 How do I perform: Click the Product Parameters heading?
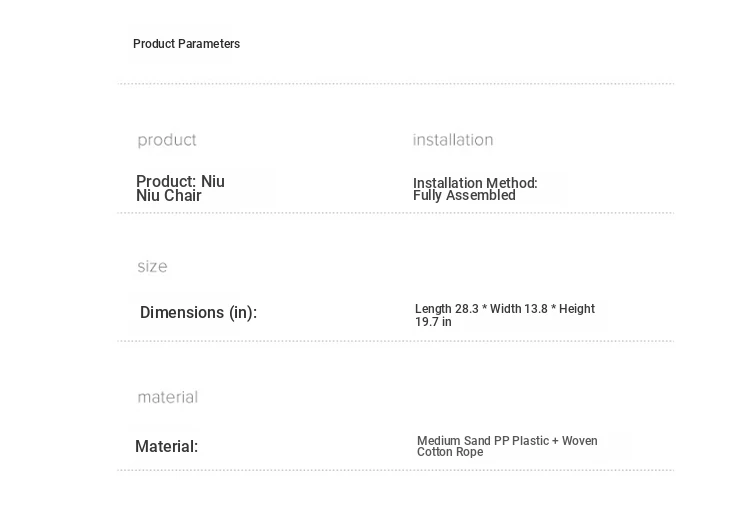pos(187,44)
